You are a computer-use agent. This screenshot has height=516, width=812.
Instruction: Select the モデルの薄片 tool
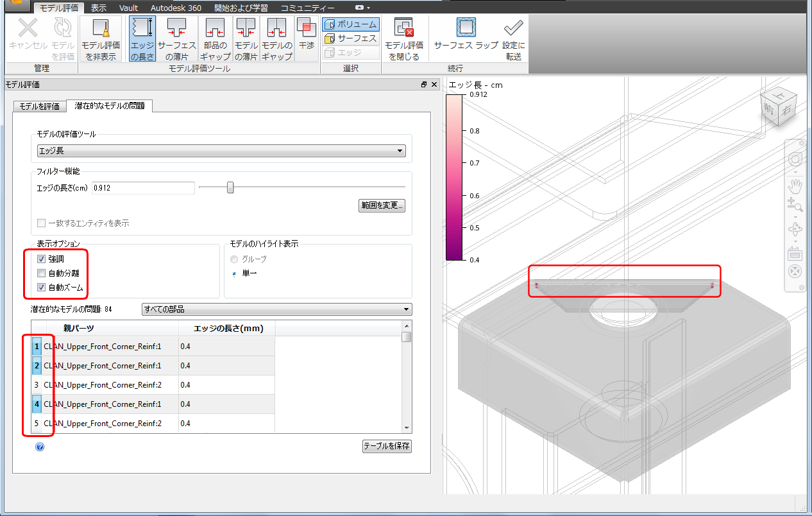pyautogui.click(x=246, y=38)
